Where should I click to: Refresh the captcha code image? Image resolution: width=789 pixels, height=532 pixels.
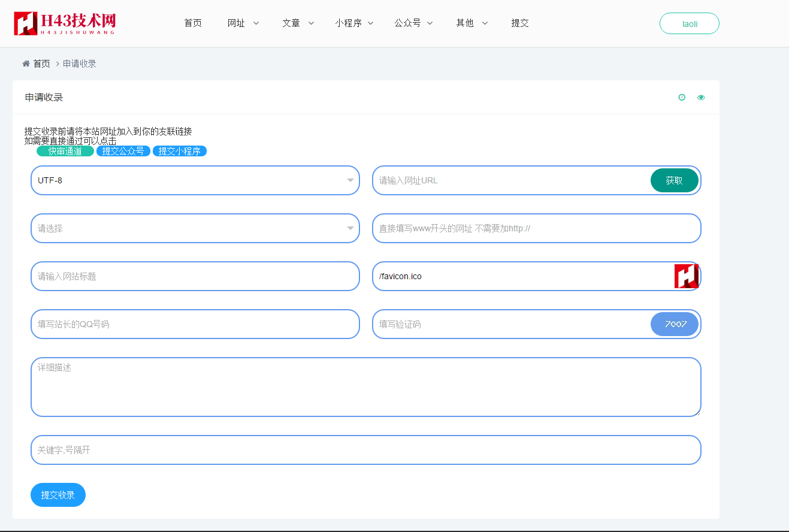[675, 324]
